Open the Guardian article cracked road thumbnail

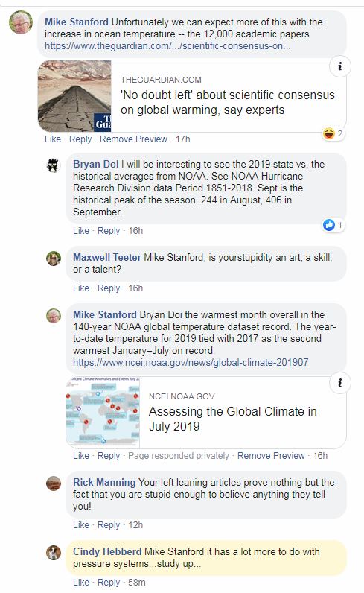(74, 96)
